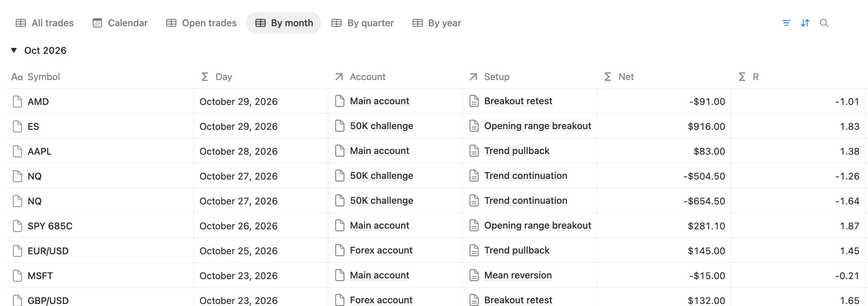Click the R value -0.21
Viewport: 868px width, 306px height.
[x=847, y=276]
